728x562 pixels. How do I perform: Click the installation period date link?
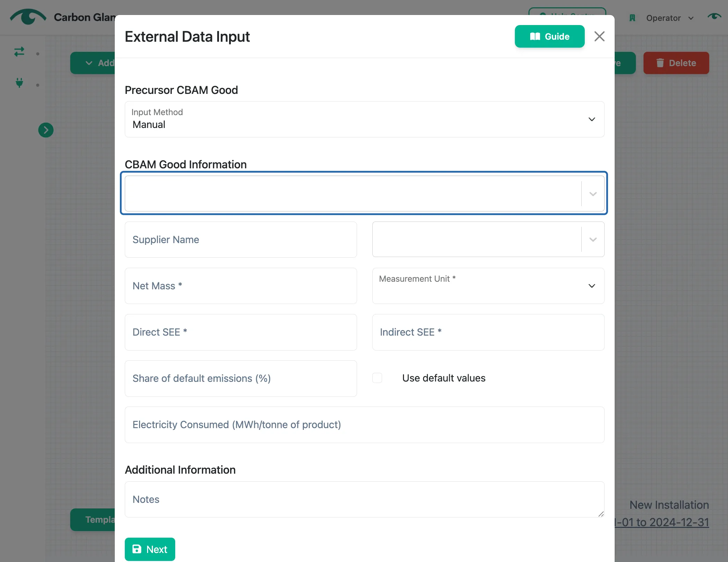point(662,522)
